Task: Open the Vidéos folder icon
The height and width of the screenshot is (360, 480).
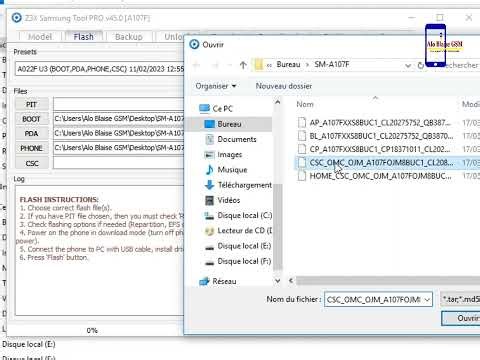Action: click(209, 200)
